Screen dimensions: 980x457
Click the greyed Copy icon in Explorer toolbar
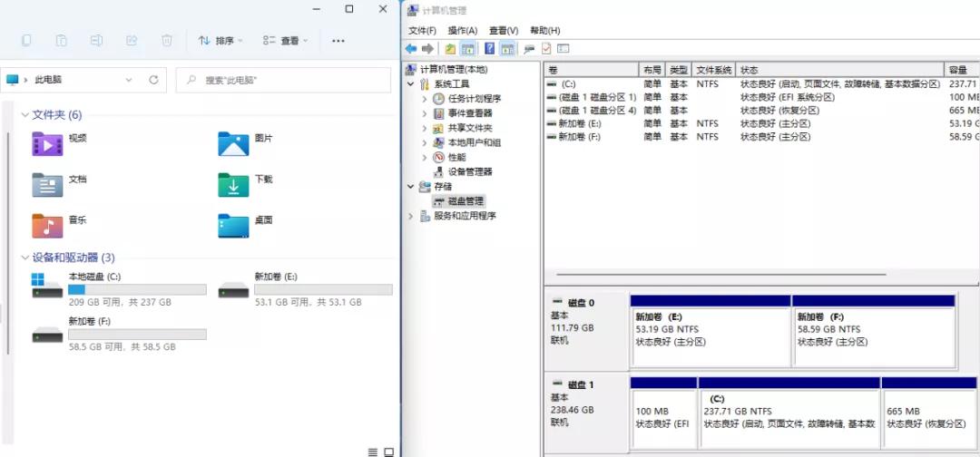point(26,41)
